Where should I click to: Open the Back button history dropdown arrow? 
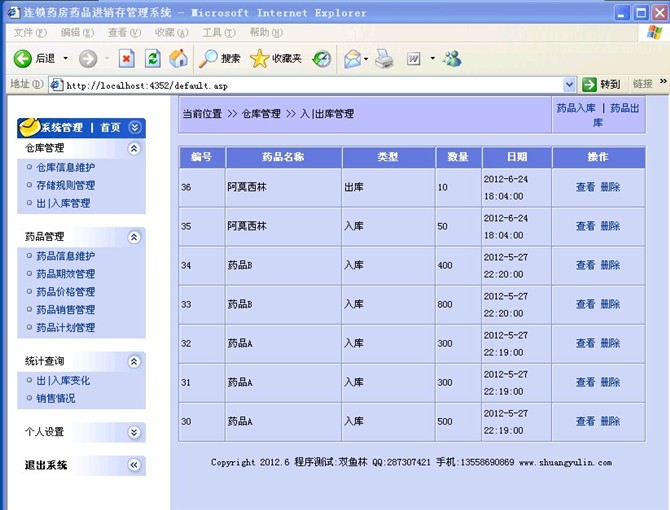[65, 58]
